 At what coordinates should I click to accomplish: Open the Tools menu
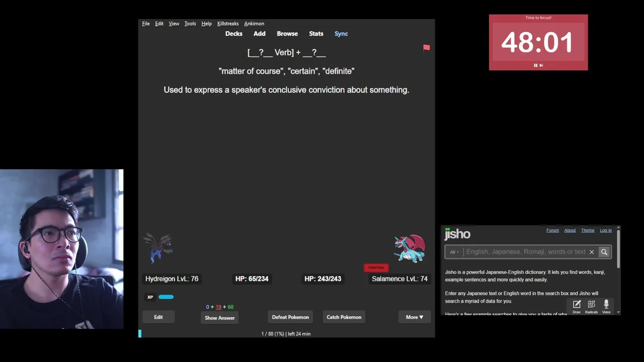[190, 24]
